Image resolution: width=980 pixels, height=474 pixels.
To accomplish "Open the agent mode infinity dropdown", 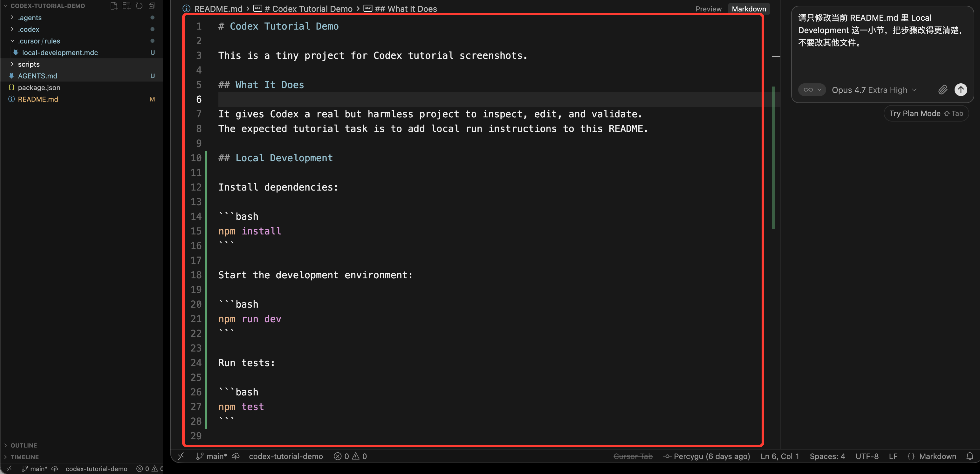I will point(812,90).
